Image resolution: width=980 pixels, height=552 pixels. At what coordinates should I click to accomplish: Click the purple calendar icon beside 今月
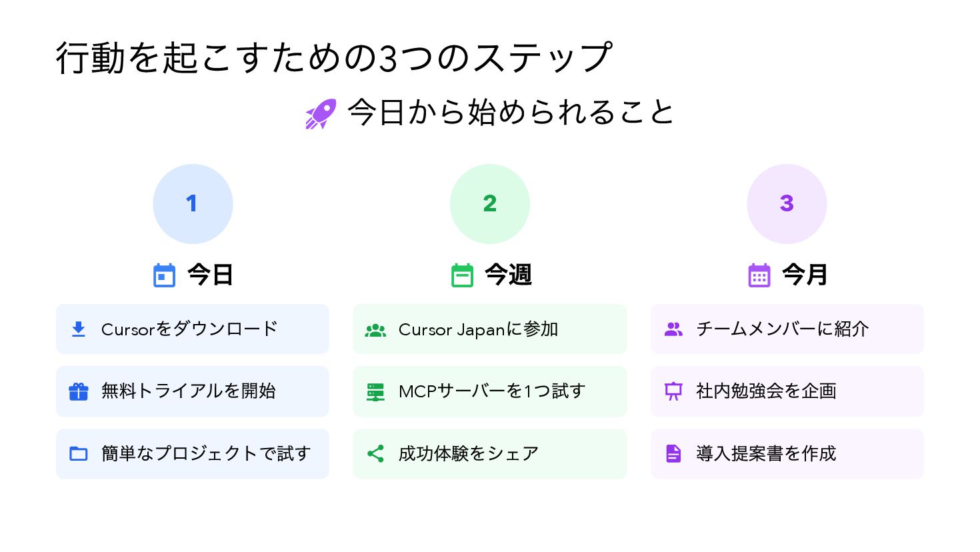click(759, 275)
